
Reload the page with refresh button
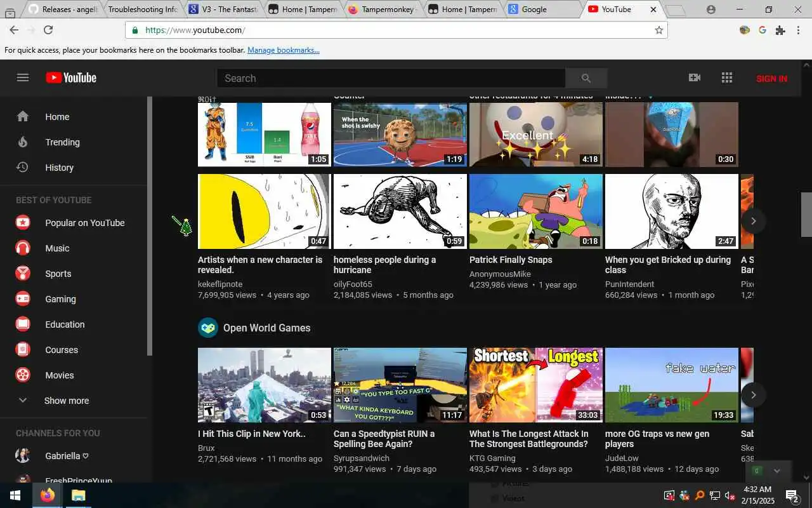coord(48,30)
